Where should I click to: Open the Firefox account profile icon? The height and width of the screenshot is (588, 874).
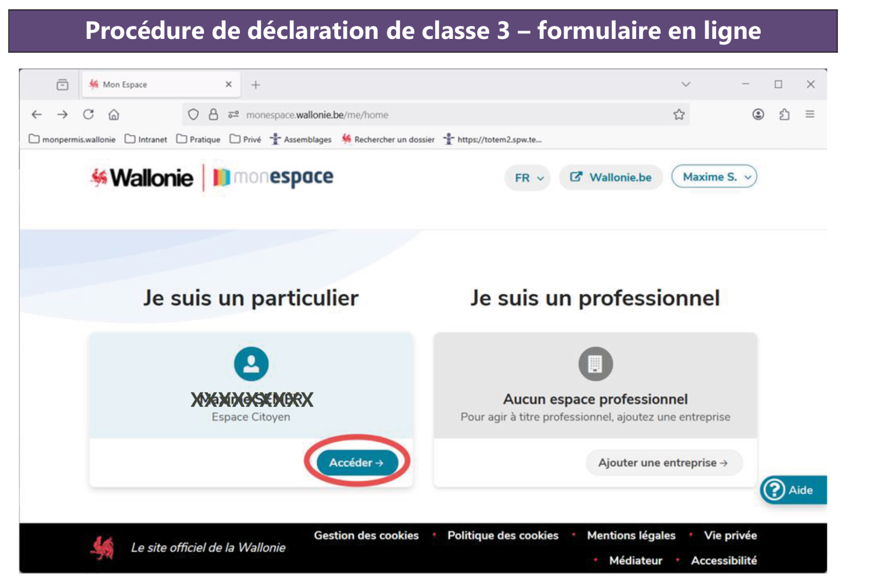[758, 114]
